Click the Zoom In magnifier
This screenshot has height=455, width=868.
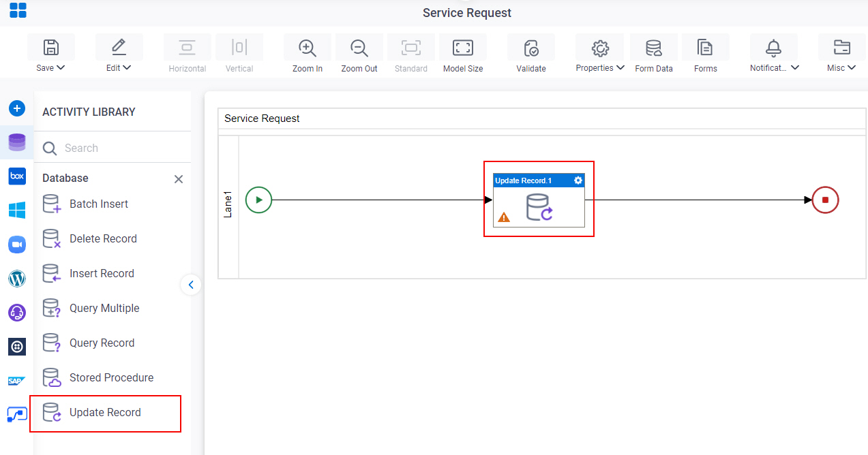[x=308, y=48]
